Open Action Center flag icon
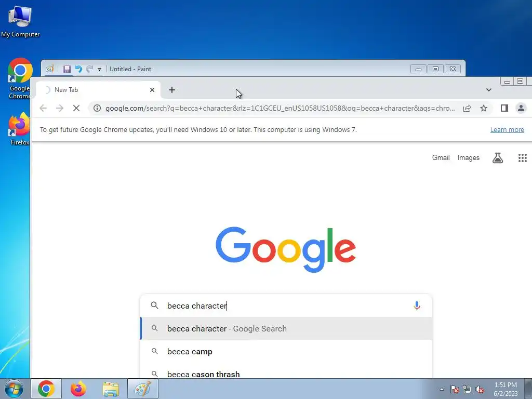Viewport: 532px width, 399px height. pyautogui.click(x=454, y=389)
